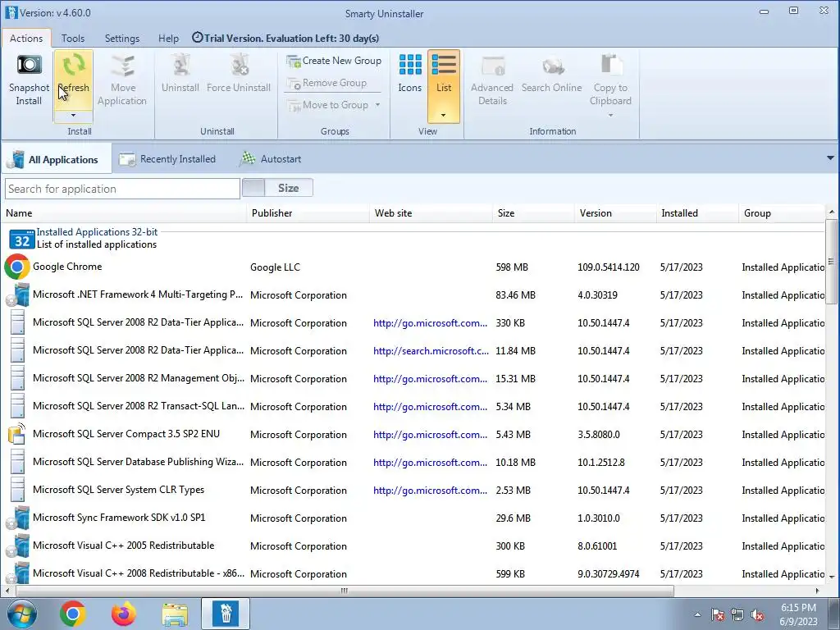Sort by the Size column header
The image size is (840, 630).
[x=533, y=213]
